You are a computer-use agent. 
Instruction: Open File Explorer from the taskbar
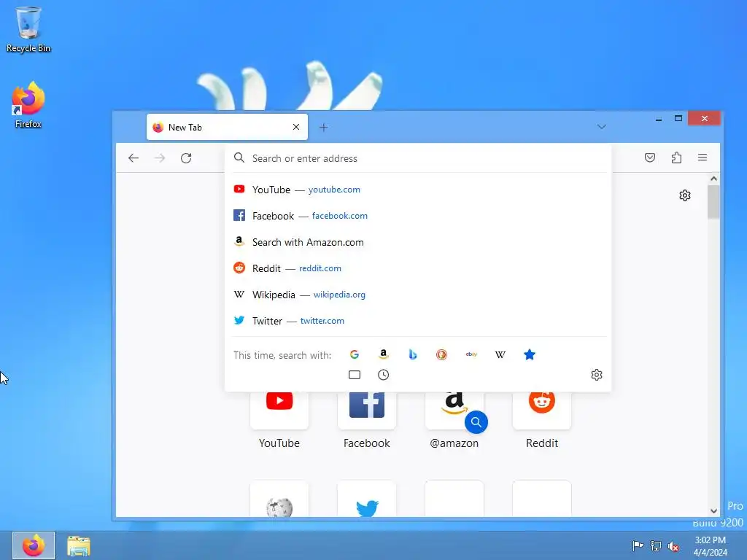[x=78, y=545]
